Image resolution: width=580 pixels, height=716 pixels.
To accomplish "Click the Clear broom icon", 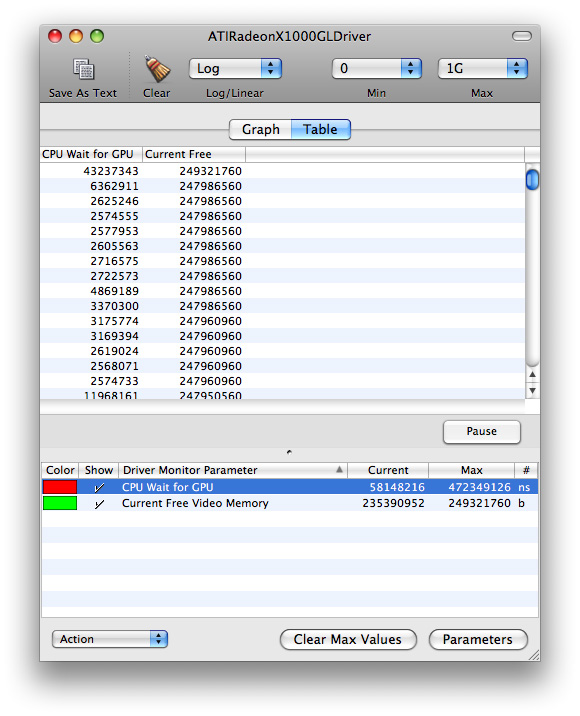I will click(x=157, y=69).
